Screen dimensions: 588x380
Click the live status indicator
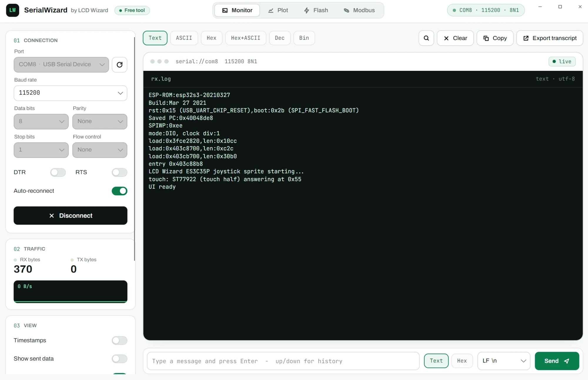(562, 61)
